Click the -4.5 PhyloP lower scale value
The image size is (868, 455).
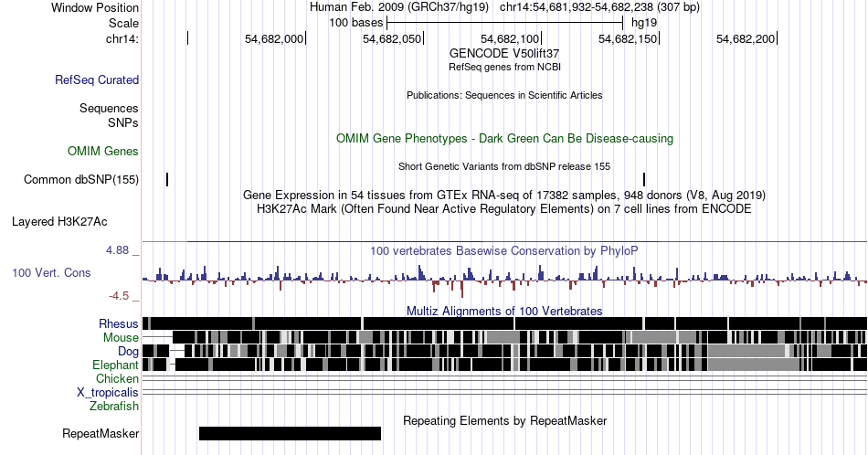[x=119, y=296]
